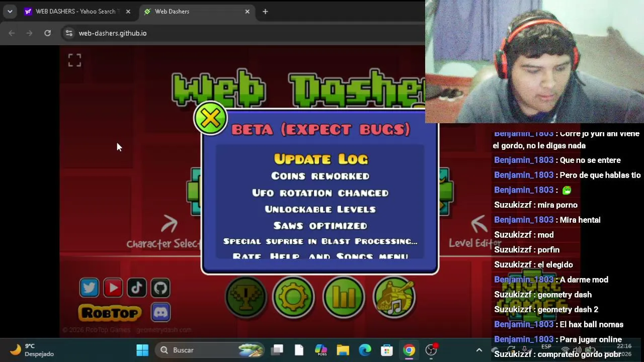
Task: Launch Microsoft 365 Copilot from taskbar
Action: (320, 350)
